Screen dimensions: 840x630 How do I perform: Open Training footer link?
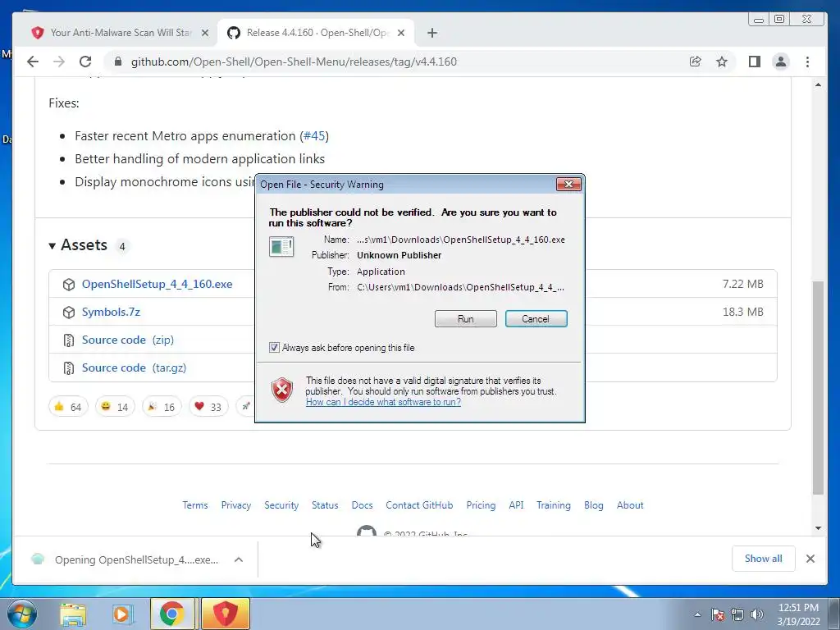point(554,505)
